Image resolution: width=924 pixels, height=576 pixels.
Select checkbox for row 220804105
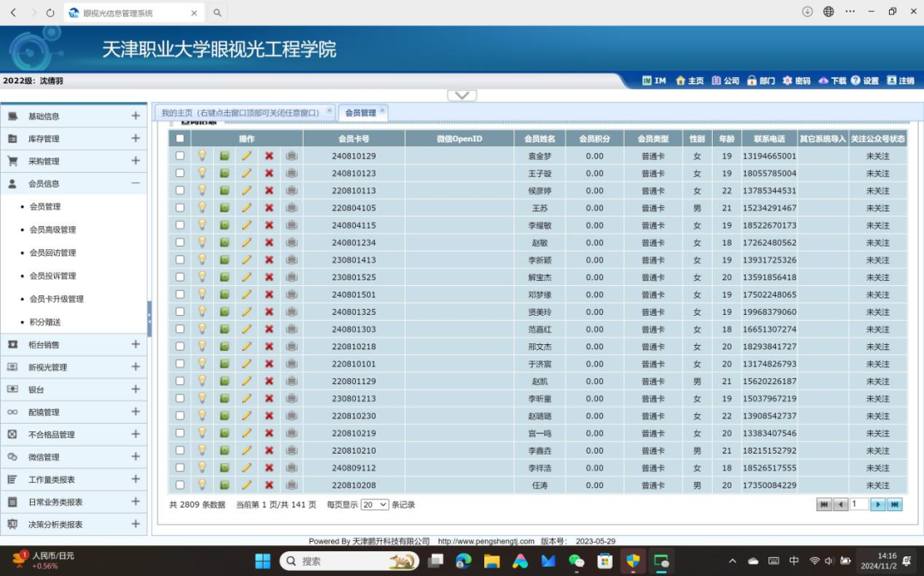(180, 207)
